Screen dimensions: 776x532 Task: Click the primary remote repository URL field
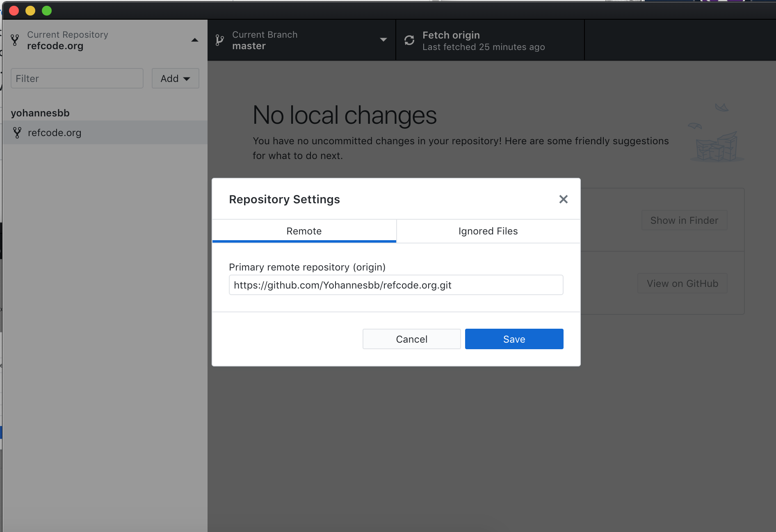(396, 285)
